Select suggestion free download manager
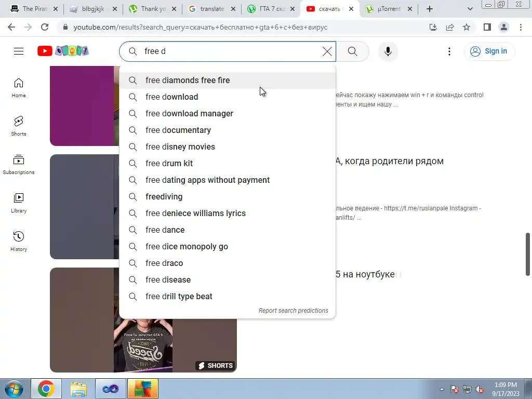This screenshot has height=399, width=532. 228,113
